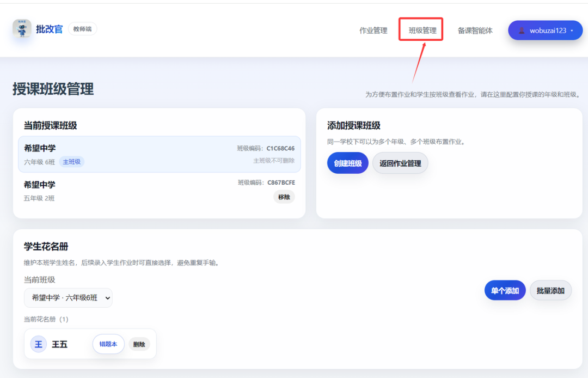This screenshot has height=378, width=588.
Task: Select 班级管理 in the top navigation
Action: point(421,31)
